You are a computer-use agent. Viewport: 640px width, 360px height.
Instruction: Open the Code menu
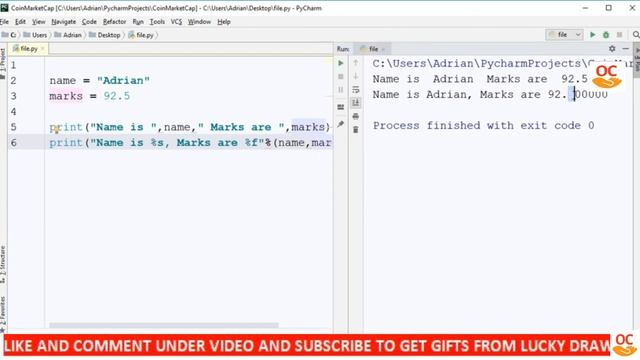point(89,22)
